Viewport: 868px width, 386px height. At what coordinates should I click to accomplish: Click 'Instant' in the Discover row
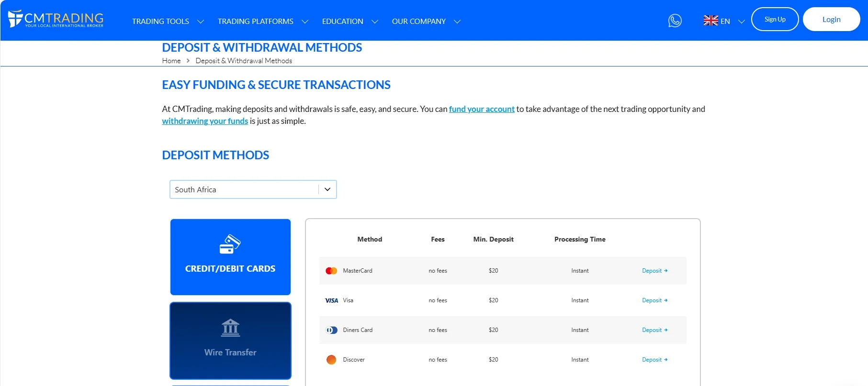pos(580,360)
